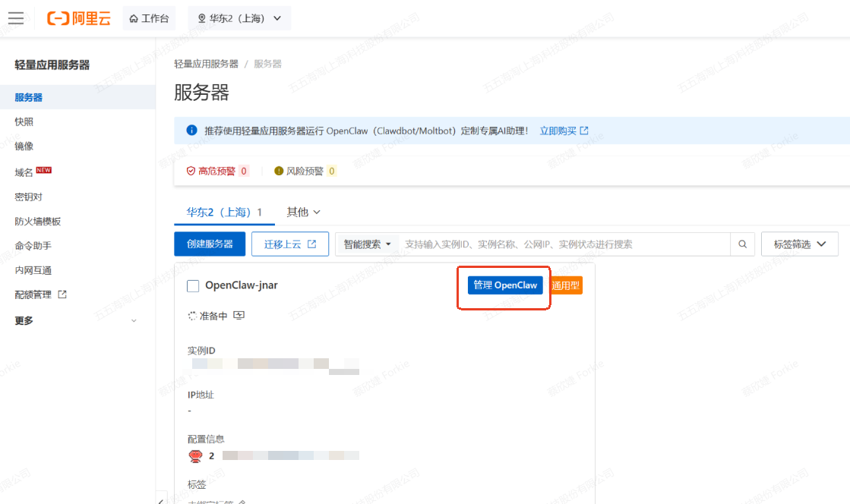850x504 pixels.
Task: Click the 管理 OpenClaw button
Action: [504, 285]
